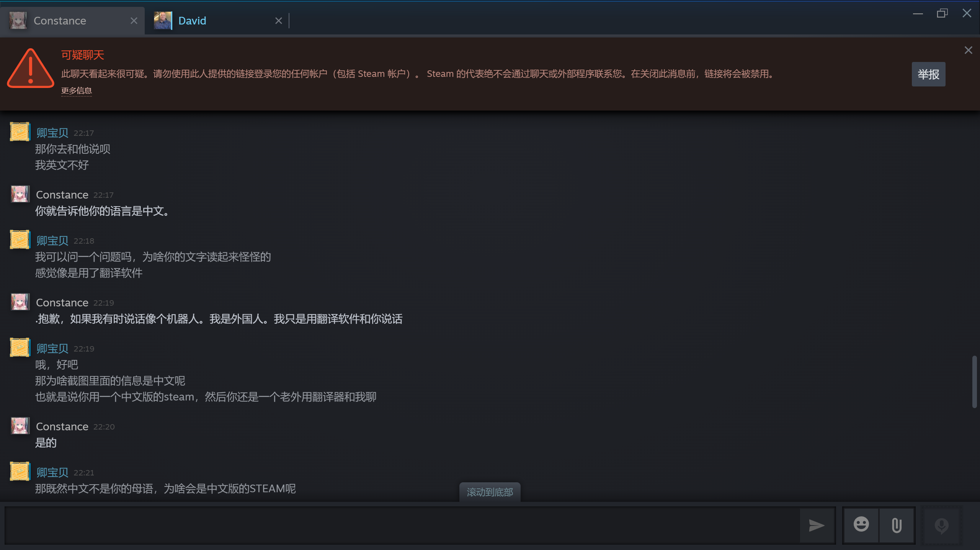Click the chat history vertical scrollbar
This screenshot has width=980, height=550.
coord(974,382)
